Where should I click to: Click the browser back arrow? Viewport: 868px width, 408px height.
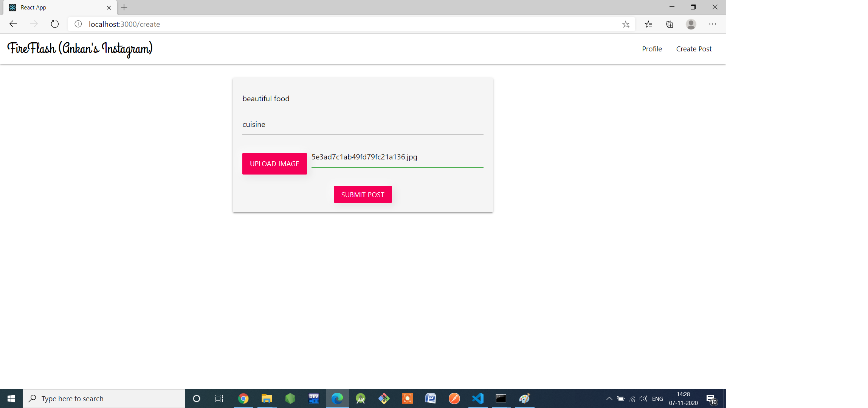click(13, 24)
